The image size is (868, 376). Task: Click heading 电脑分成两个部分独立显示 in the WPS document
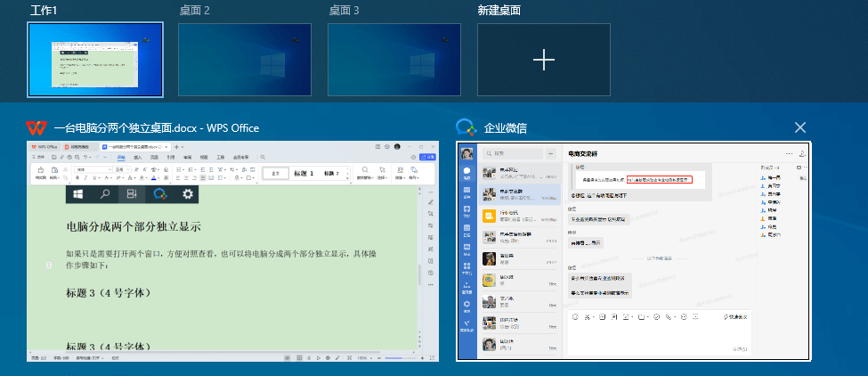(x=134, y=226)
